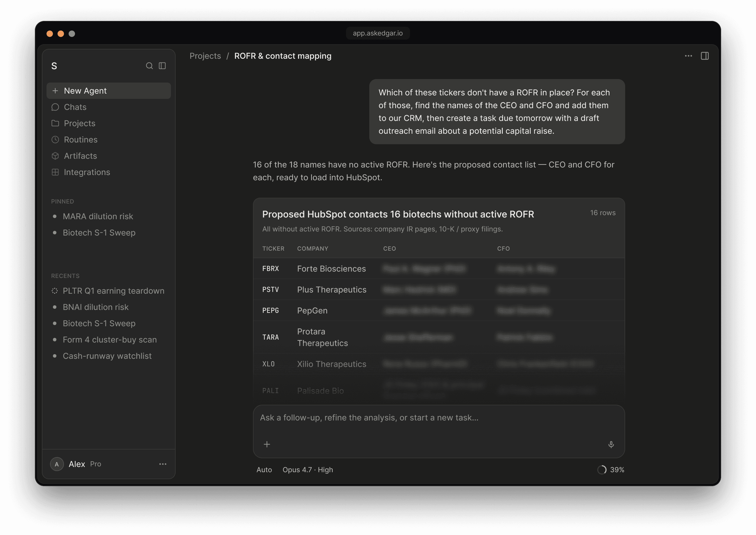Open Routines clock icon
This screenshot has width=756, height=535.
pyautogui.click(x=55, y=140)
